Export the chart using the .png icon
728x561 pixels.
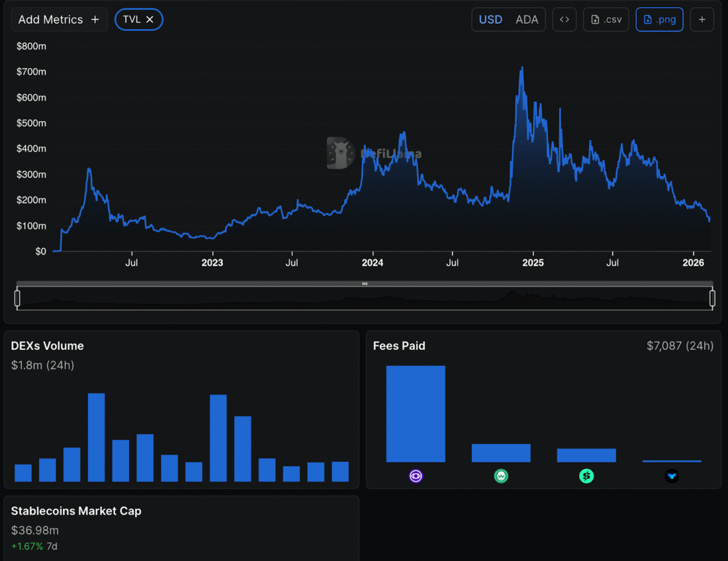[659, 19]
